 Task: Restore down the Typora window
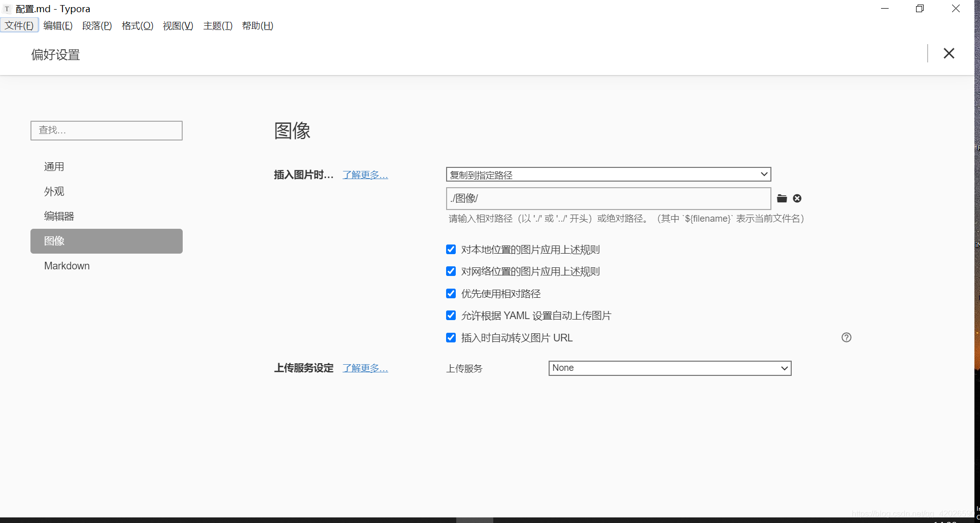click(x=920, y=9)
